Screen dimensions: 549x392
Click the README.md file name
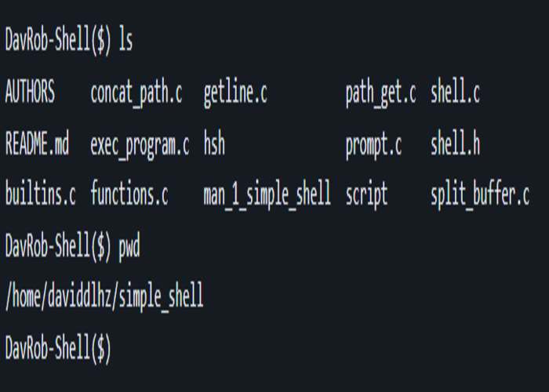(37, 144)
